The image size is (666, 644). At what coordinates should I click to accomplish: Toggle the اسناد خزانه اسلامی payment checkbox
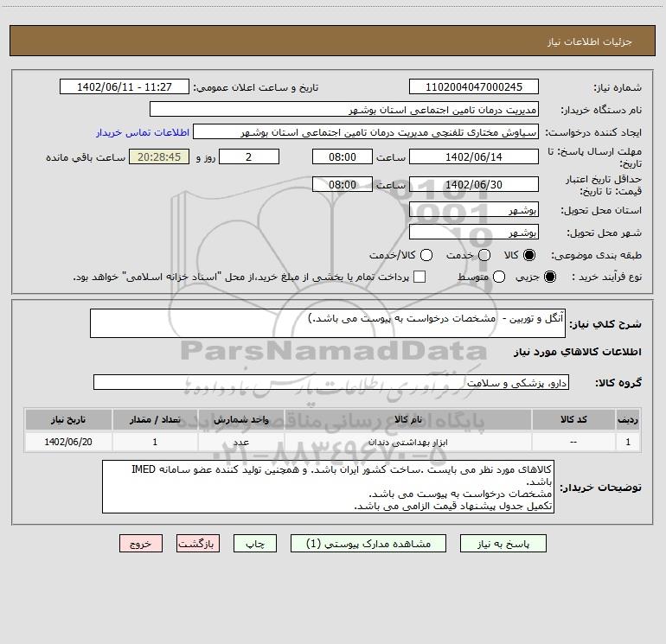point(419,277)
